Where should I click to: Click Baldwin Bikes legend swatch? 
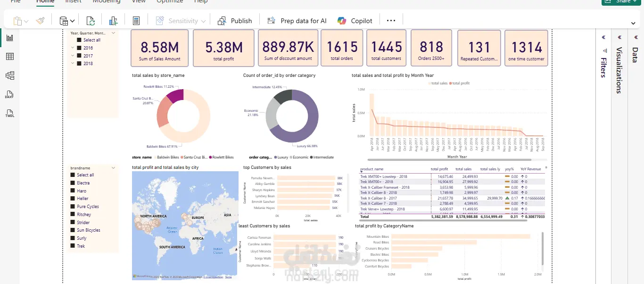coord(155,157)
